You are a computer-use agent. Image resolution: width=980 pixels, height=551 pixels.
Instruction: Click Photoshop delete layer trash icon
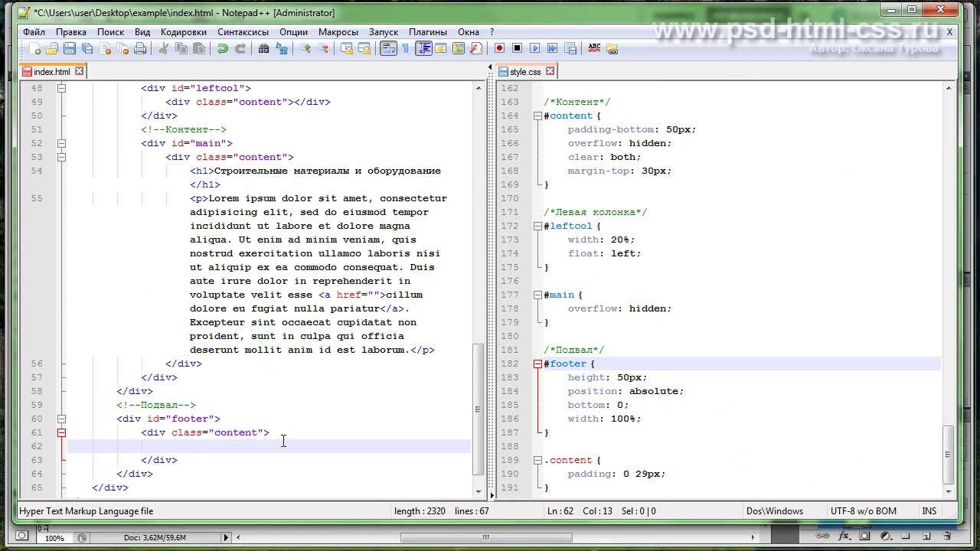click(x=948, y=536)
